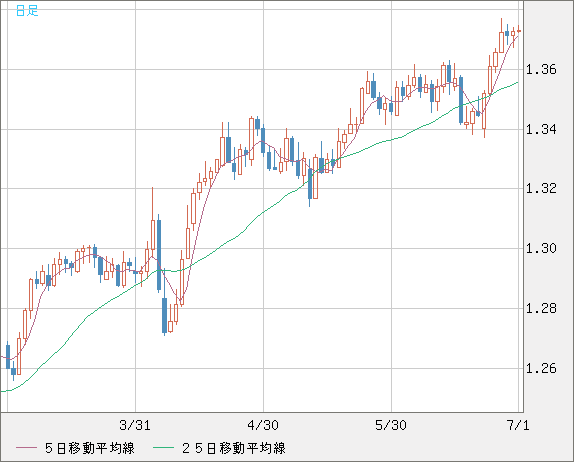
Task: Click the green 25-day average legend line
Action: [x=164, y=448]
